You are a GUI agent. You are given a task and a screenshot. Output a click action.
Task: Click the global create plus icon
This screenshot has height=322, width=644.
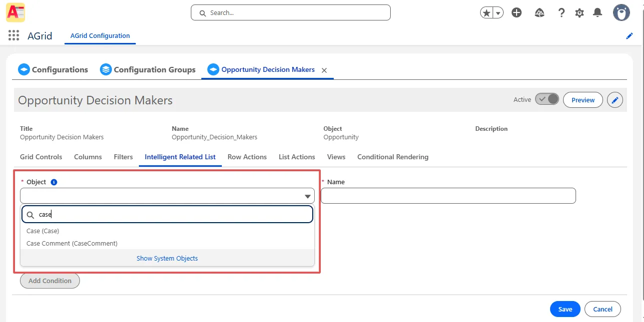tap(517, 13)
